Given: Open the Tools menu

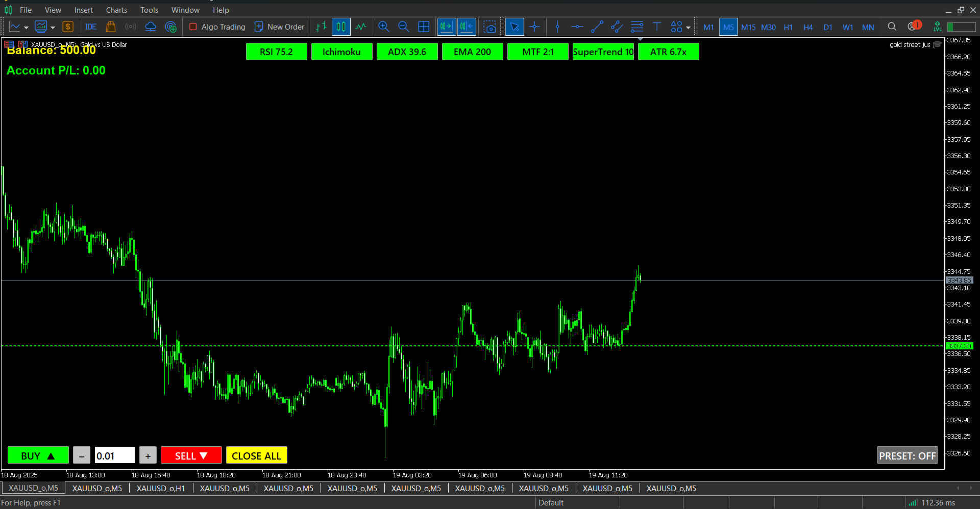Looking at the screenshot, I should (x=149, y=10).
